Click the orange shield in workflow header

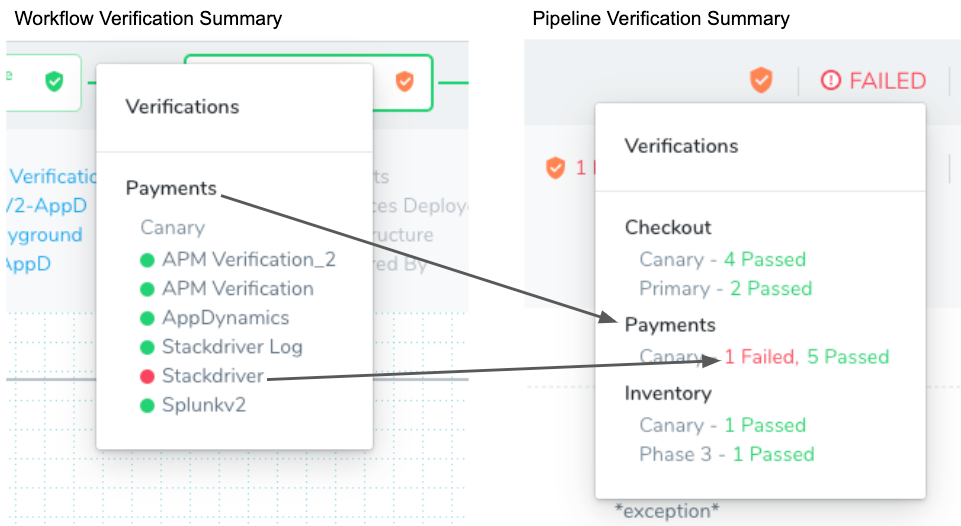pyautogui.click(x=405, y=81)
